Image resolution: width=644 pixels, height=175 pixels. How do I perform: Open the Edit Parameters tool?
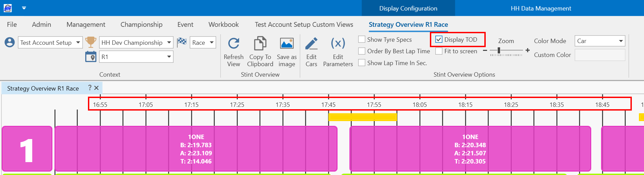click(338, 44)
